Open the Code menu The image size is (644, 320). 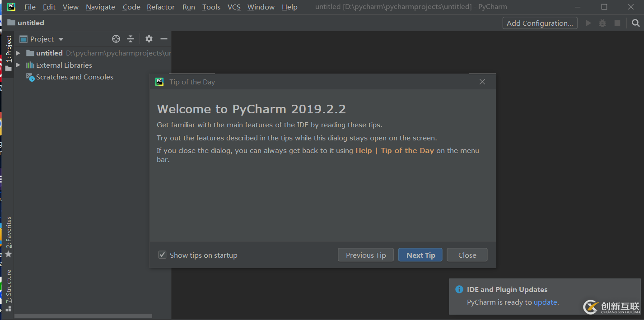[131, 7]
